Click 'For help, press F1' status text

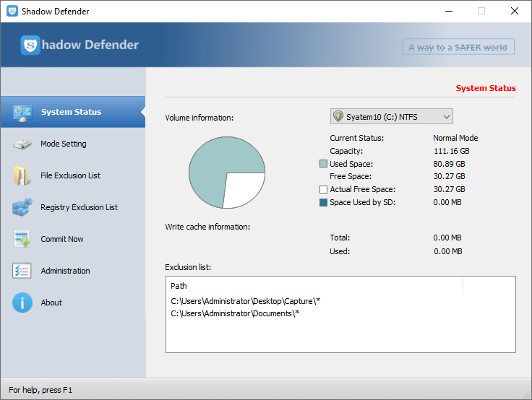click(40, 390)
